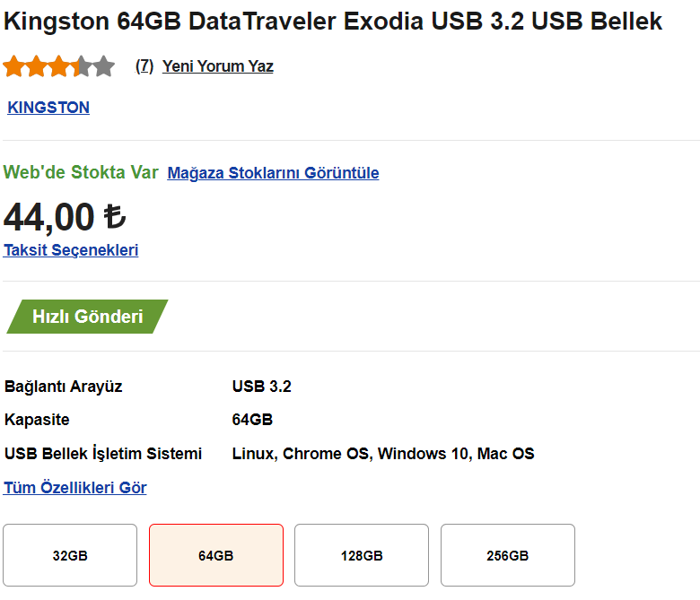The height and width of the screenshot is (600, 700).
Task: Click the third orange rating star
Action: (x=59, y=66)
